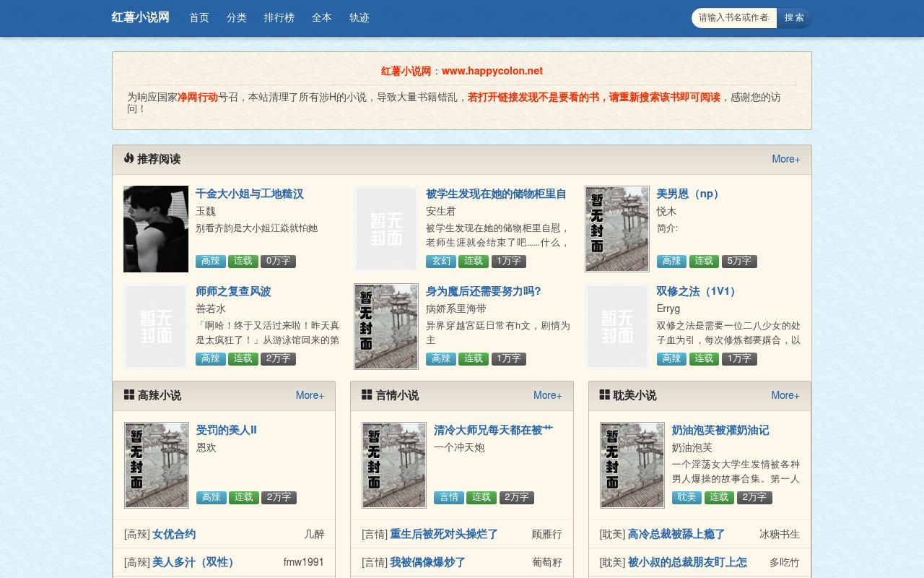
Task: Click author name 一个冲天炮
Action: pyautogui.click(x=459, y=447)
